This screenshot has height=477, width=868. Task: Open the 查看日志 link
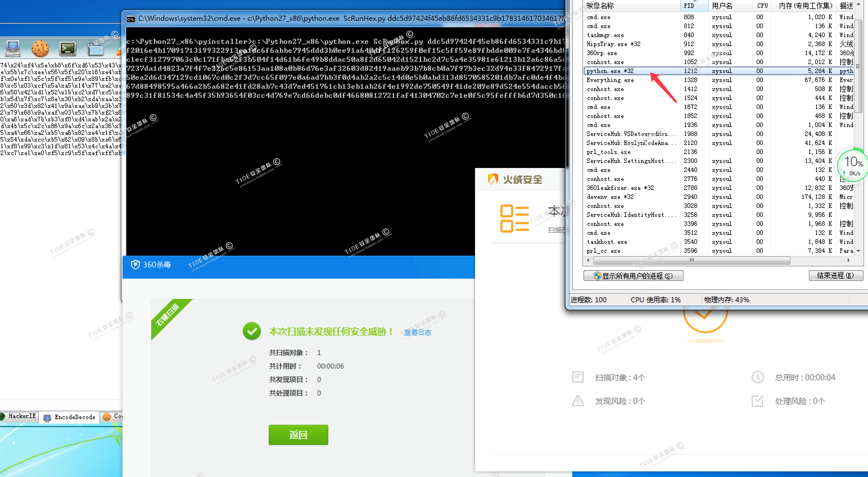417,333
